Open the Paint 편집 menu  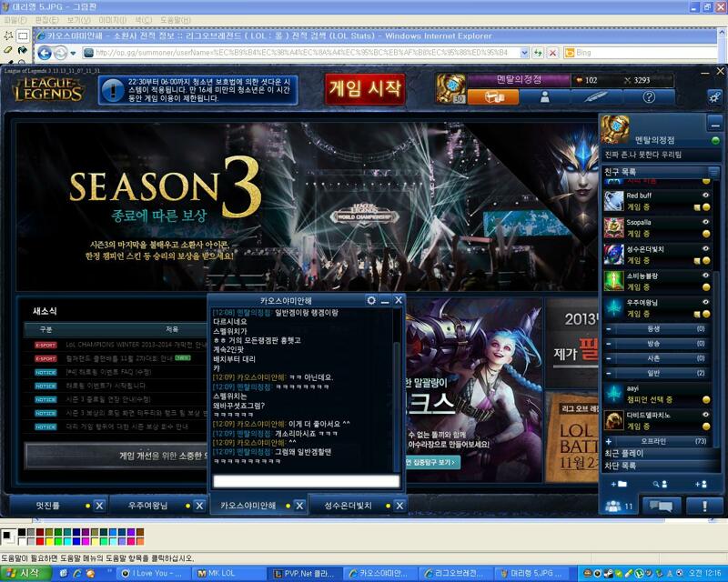(47, 20)
